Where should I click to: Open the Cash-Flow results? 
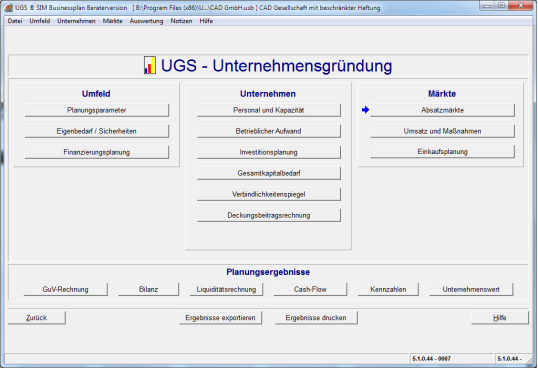point(310,289)
